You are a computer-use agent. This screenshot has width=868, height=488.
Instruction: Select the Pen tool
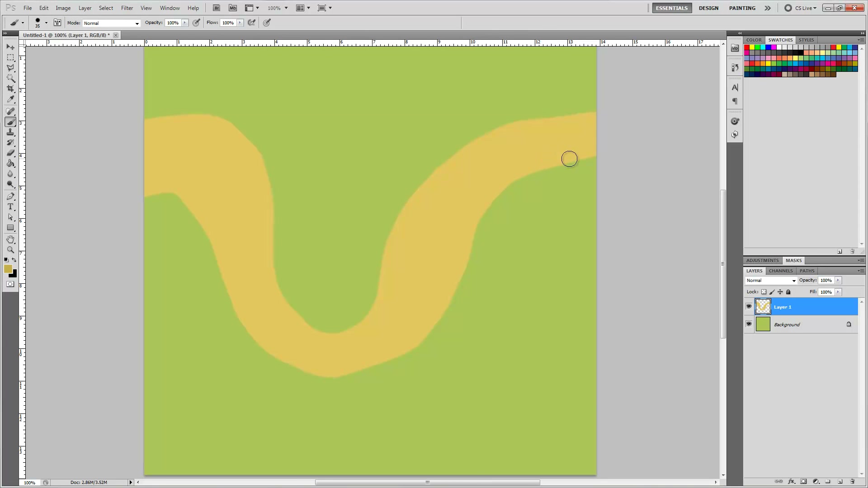coord(10,196)
